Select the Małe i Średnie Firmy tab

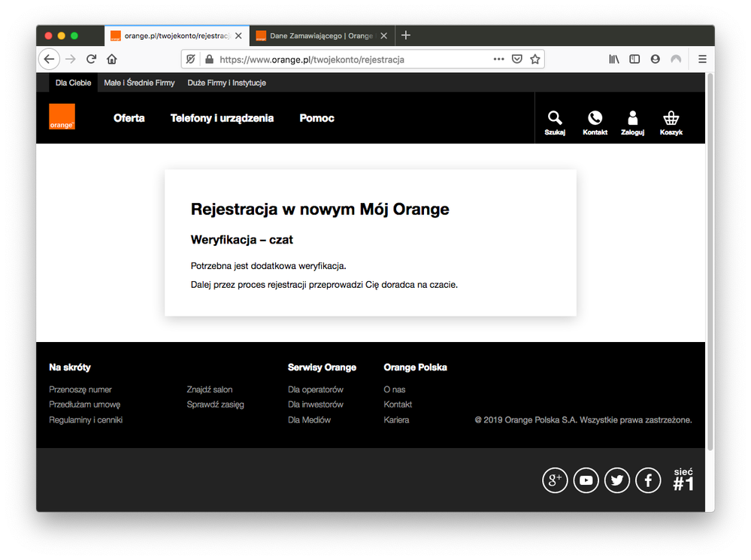139,83
